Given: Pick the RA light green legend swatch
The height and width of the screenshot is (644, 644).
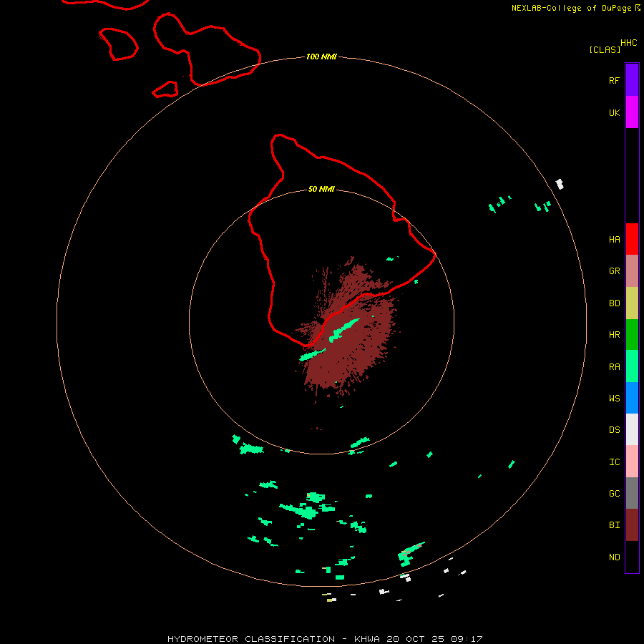Looking at the screenshot, I should (632, 366).
